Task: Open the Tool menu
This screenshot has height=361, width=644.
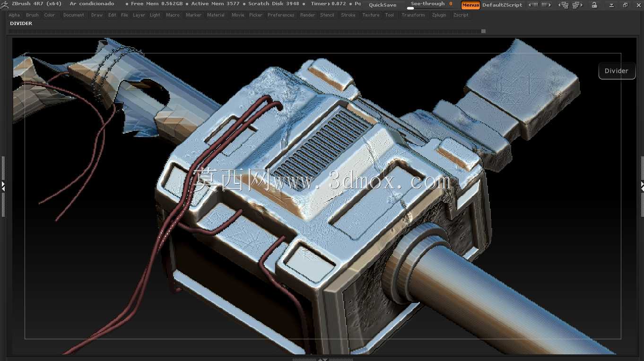Action: click(x=389, y=15)
